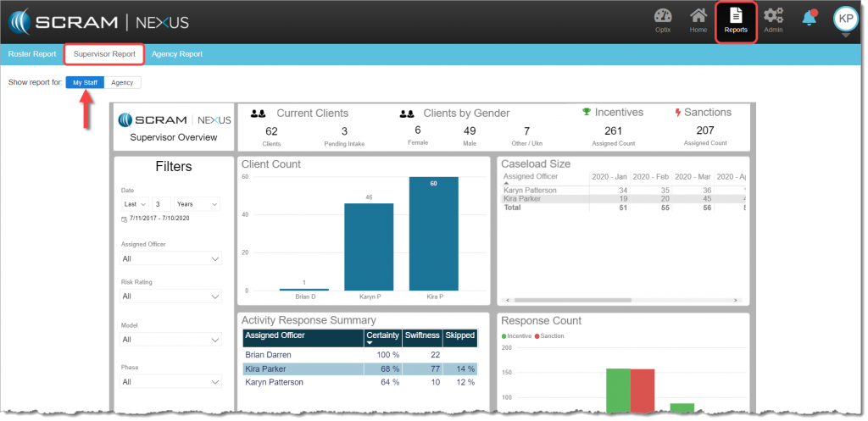This screenshot has height=421, width=868.
Task: Select My Staff report toggle
Action: tap(85, 82)
